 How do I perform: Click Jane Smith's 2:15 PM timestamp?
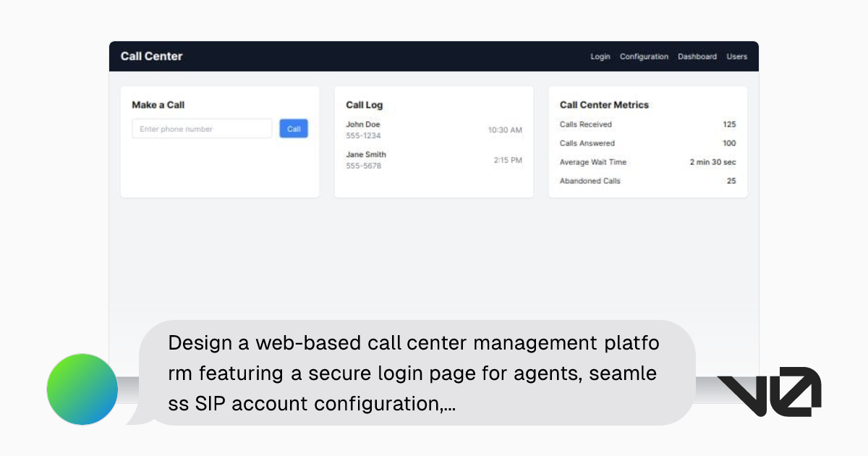[x=509, y=161]
